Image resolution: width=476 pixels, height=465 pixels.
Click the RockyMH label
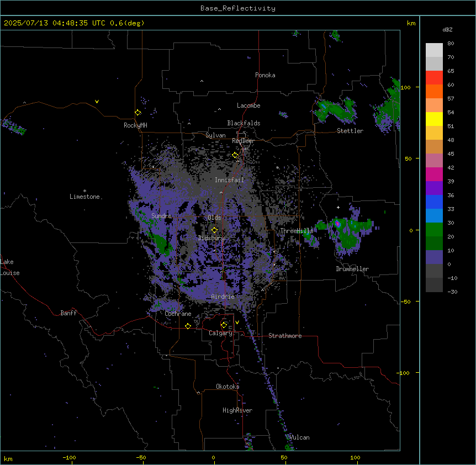click(135, 125)
